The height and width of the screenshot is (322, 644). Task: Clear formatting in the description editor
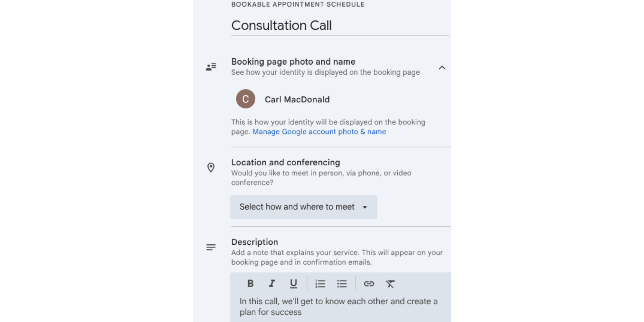(390, 284)
